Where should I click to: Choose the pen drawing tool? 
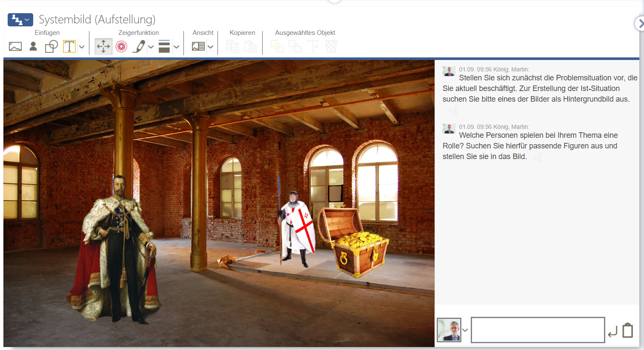[139, 46]
